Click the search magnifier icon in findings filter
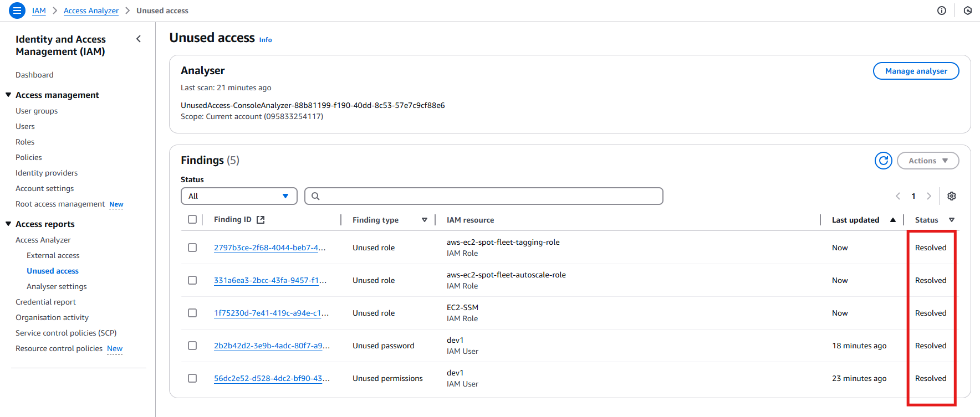 (x=315, y=196)
